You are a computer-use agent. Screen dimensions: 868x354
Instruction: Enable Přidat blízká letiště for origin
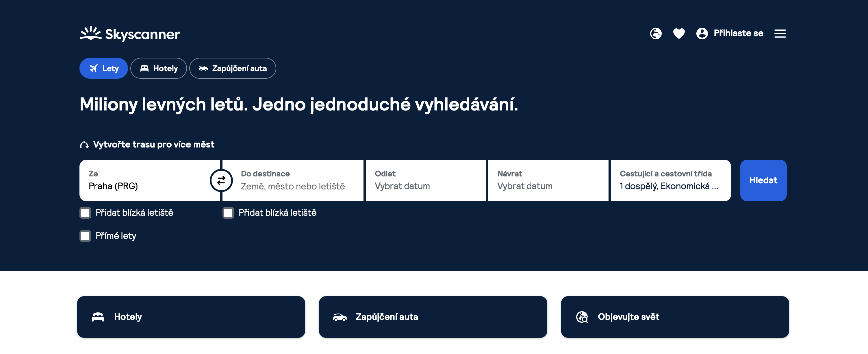click(x=85, y=213)
